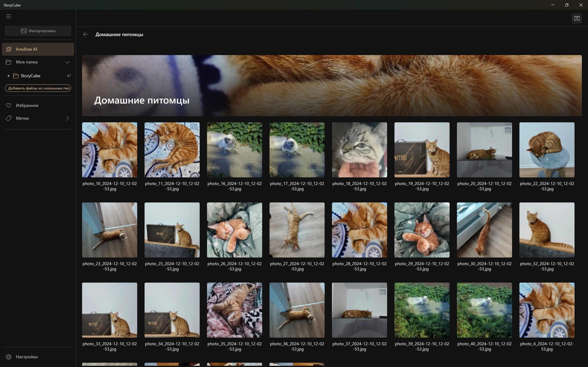
Task: Open the Избранное section
Action: pos(38,105)
